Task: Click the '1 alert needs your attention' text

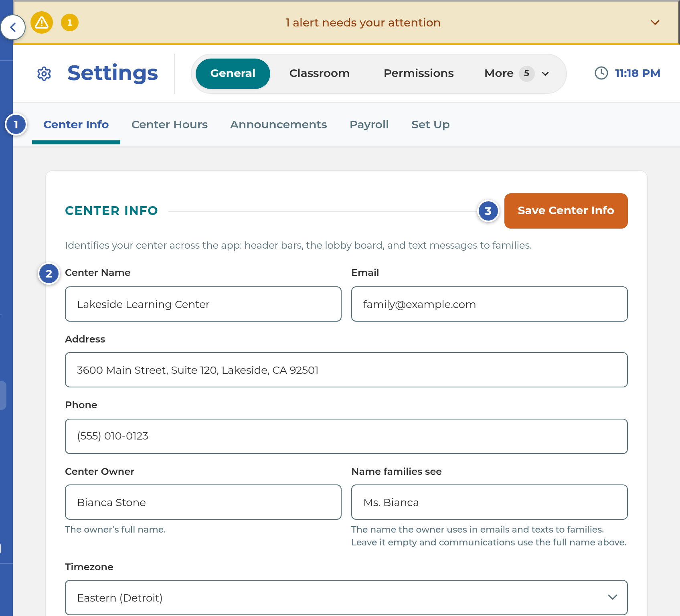Action: coord(363,22)
